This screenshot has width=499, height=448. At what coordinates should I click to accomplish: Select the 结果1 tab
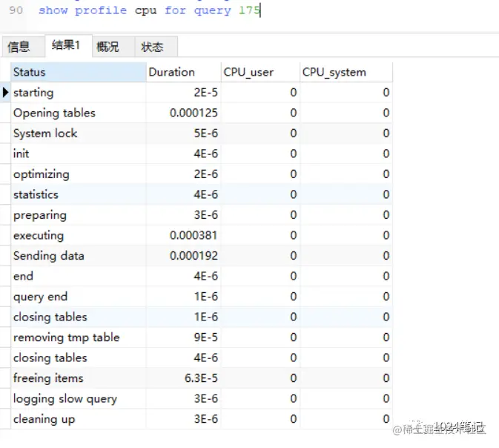[69, 45]
